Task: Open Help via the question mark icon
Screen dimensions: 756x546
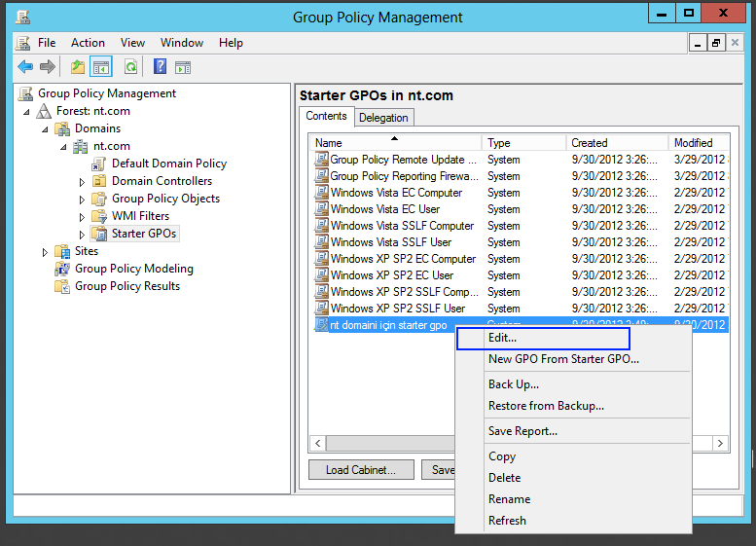Action: 161,66
